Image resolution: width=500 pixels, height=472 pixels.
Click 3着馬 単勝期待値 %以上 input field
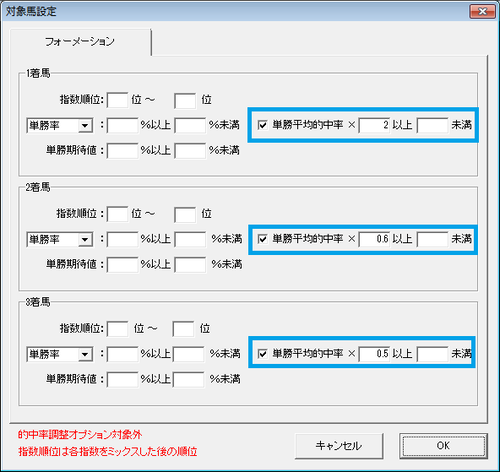[123, 379]
